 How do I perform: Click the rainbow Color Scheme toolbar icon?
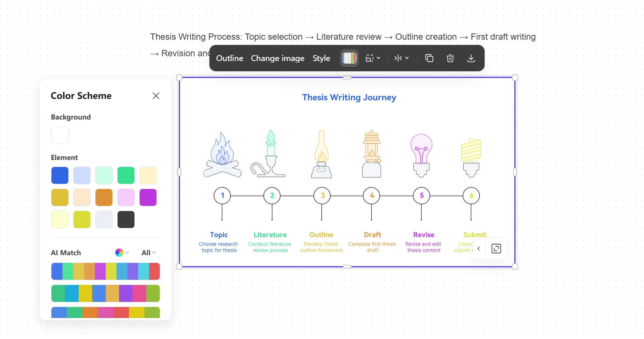pos(349,58)
